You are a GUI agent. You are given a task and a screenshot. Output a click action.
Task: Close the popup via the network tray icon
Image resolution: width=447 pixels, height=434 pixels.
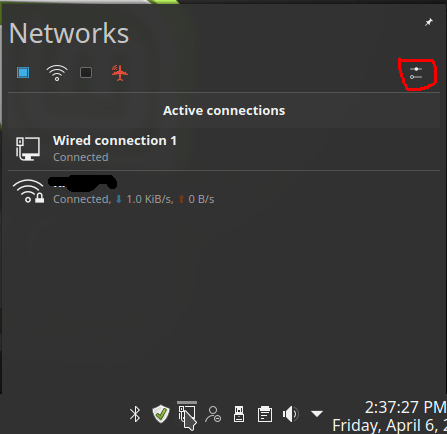tap(187, 415)
